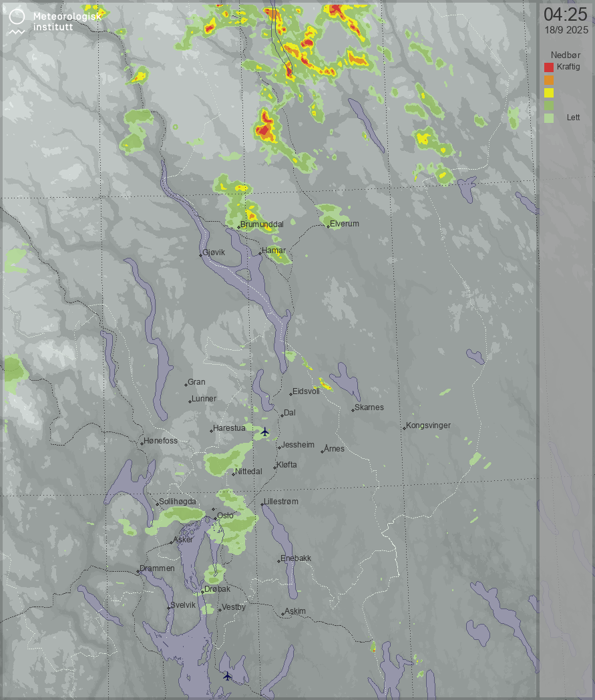Click the orange legend swatch
Viewport: 595px width, 700px height.
(548, 80)
